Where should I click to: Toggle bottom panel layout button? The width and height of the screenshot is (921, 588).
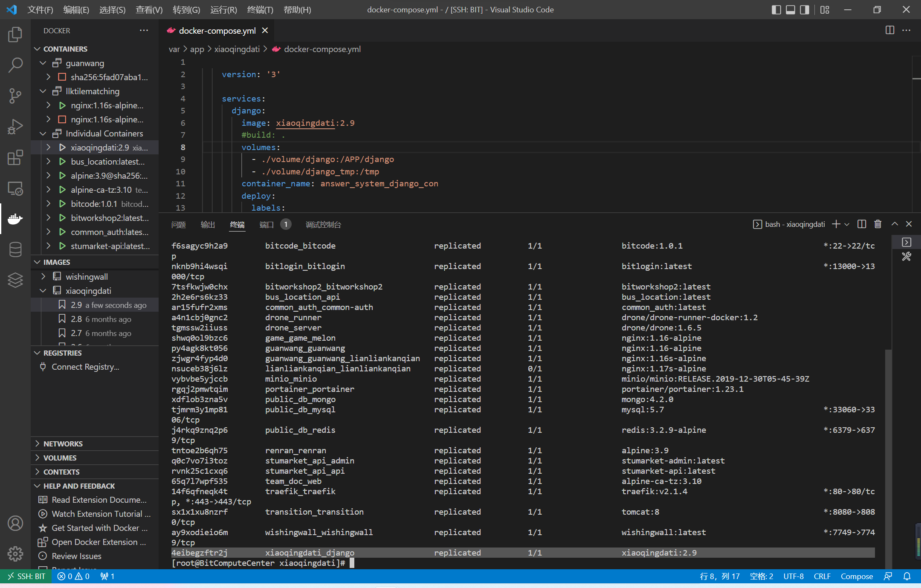(790, 10)
